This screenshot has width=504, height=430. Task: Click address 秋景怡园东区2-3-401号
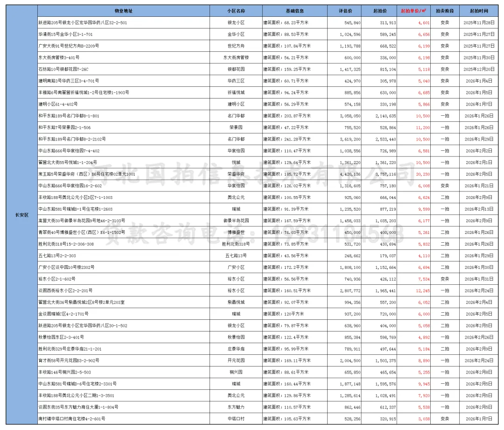point(62,338)
